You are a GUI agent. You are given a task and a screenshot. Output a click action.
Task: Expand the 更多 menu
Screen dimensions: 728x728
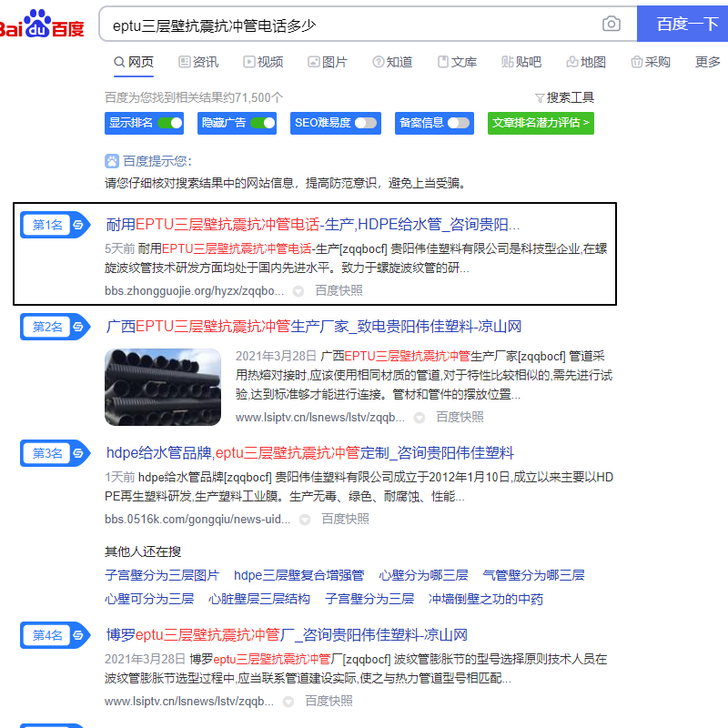[707, 62]
